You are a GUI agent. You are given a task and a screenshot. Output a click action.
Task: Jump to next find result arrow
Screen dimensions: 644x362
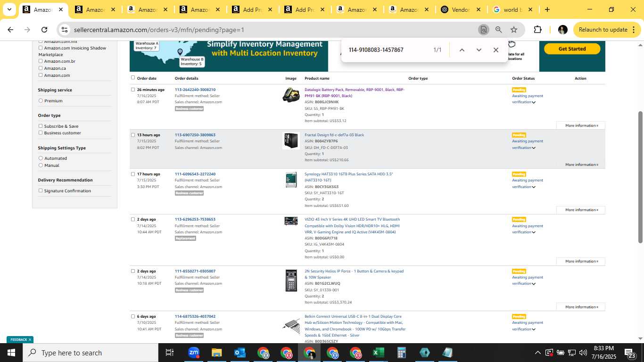(479, 50)
